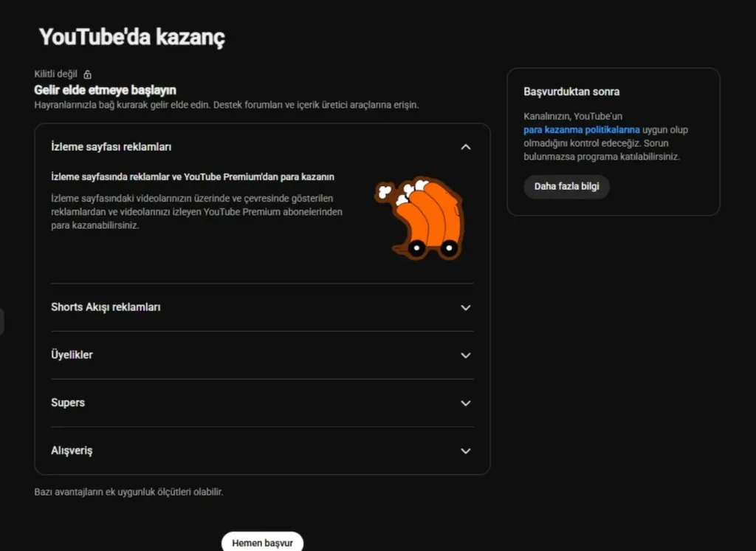The width and height of the screenshot is (756, 551).
Task: Click the İzleme sayfasında reklamlar subtitle text
Action: click(193, 177)
